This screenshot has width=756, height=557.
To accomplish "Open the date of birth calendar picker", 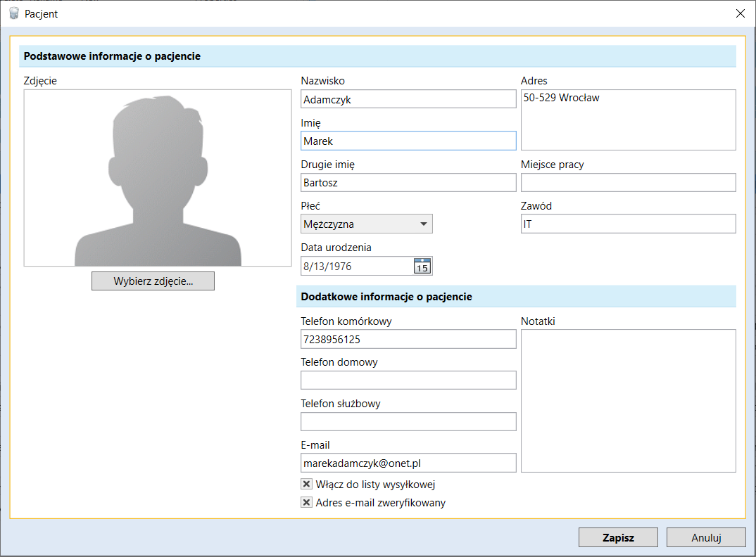I will point(422,266).
